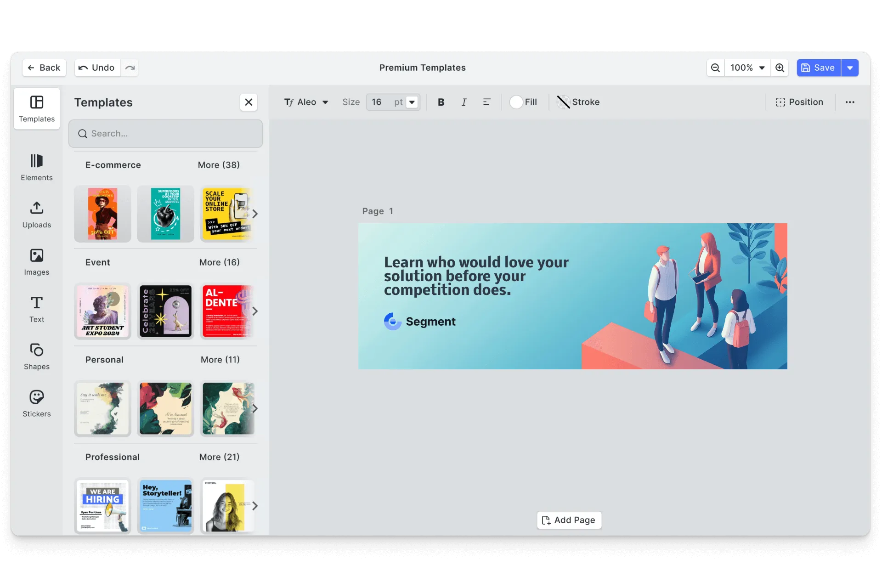Click the Premium Templates document title

coord(422,68)
